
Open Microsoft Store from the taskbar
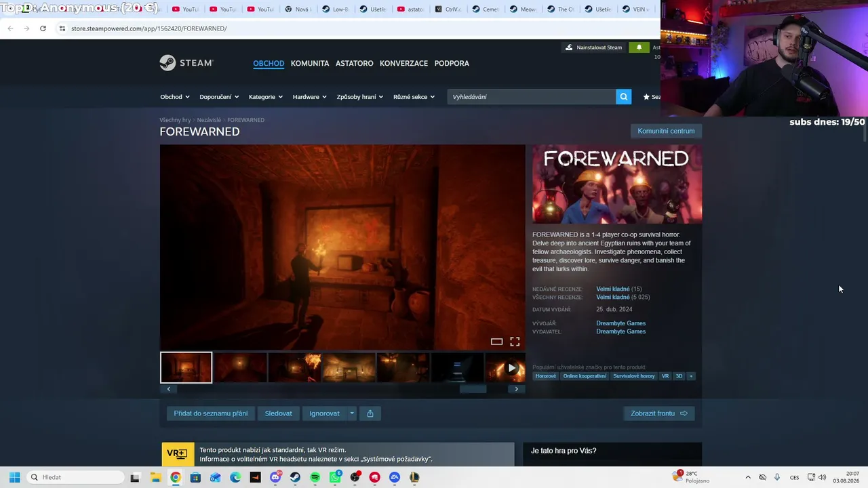(x=195, y=477)
